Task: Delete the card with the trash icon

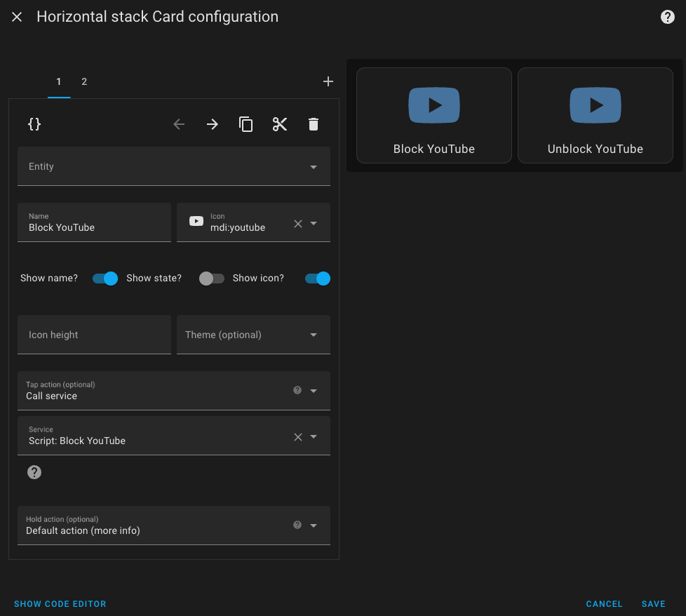Action: (x=314, y=124)
